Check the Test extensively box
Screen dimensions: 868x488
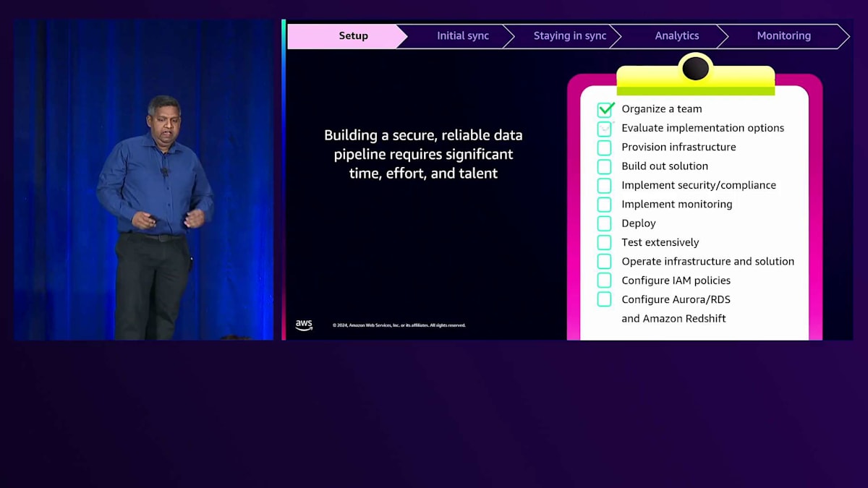click(604, 242)
